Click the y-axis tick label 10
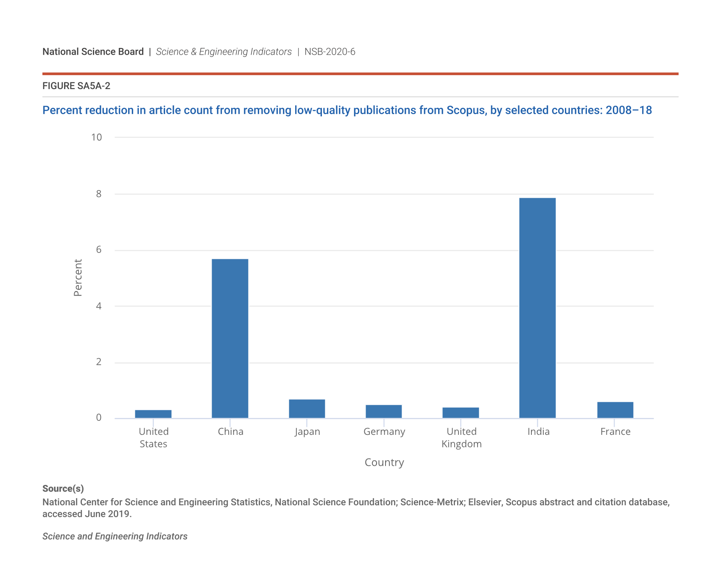Viewport: 721px width, 588px height. (x=97, y=137)
